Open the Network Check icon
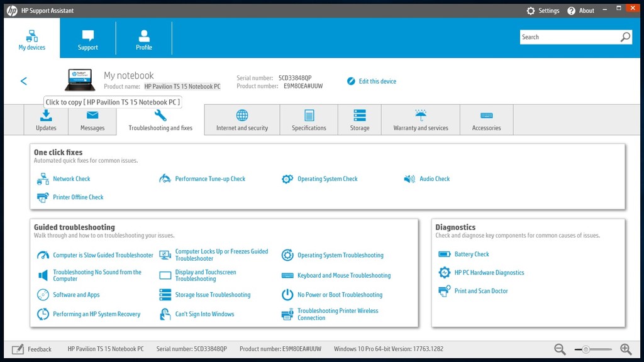The image size is (644, 362). [43, 179]
